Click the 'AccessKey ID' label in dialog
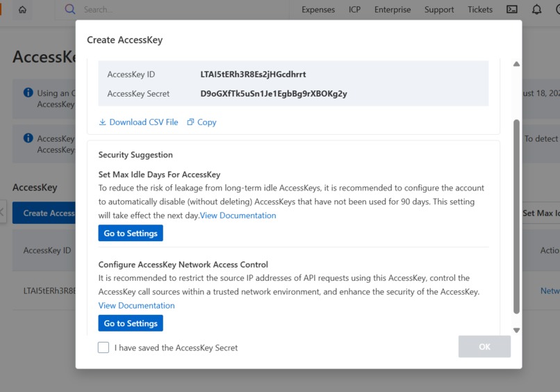The width and height of the screenshot is (560, 392). (x=131, y=74)
